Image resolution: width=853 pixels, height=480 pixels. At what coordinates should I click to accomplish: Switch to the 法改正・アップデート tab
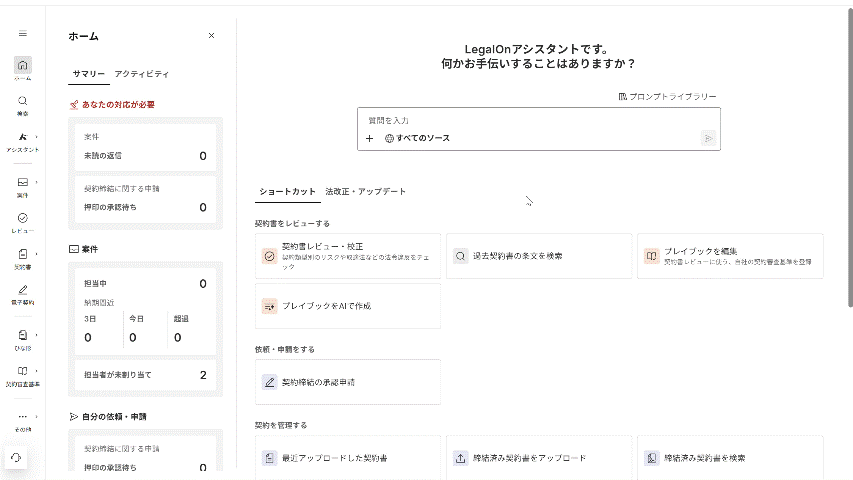(365, 191)
